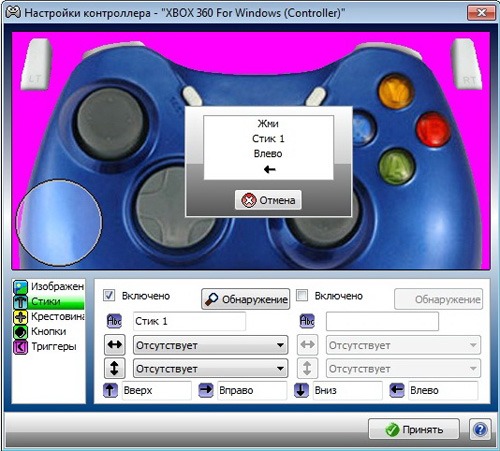Screen dimensions: 500x451
Task: Open the stick 1 horizontal axis Отсутствует dropdown
Action: click(x=211, y=345)
